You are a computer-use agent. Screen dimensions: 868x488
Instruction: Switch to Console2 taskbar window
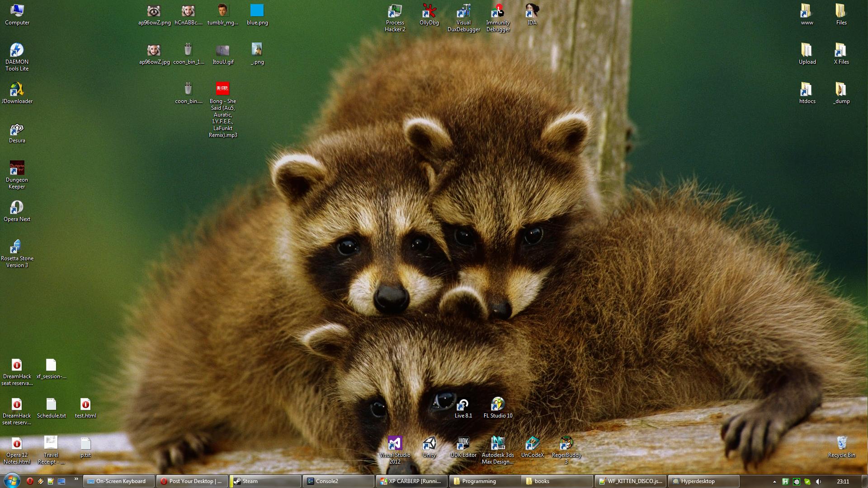click(x=339, y=481)
